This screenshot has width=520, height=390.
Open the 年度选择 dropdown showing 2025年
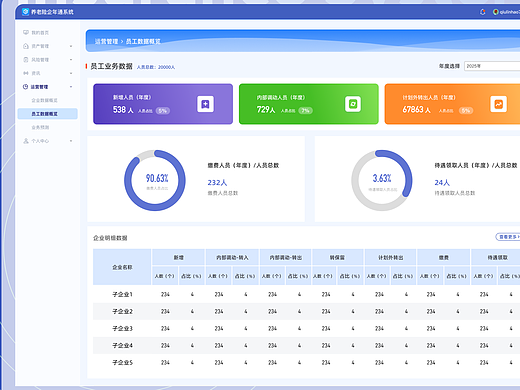point(492,66)
